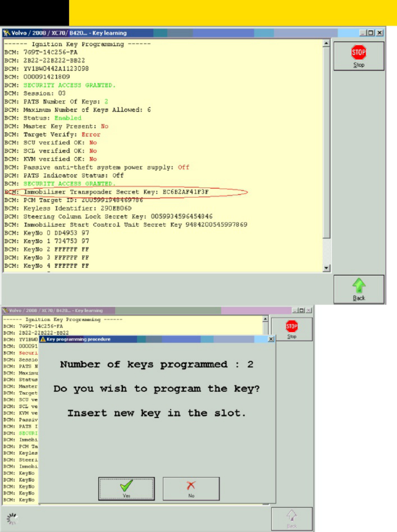Open the app icon menu of the upper window
397x532 pixels.
pos(6,33)
